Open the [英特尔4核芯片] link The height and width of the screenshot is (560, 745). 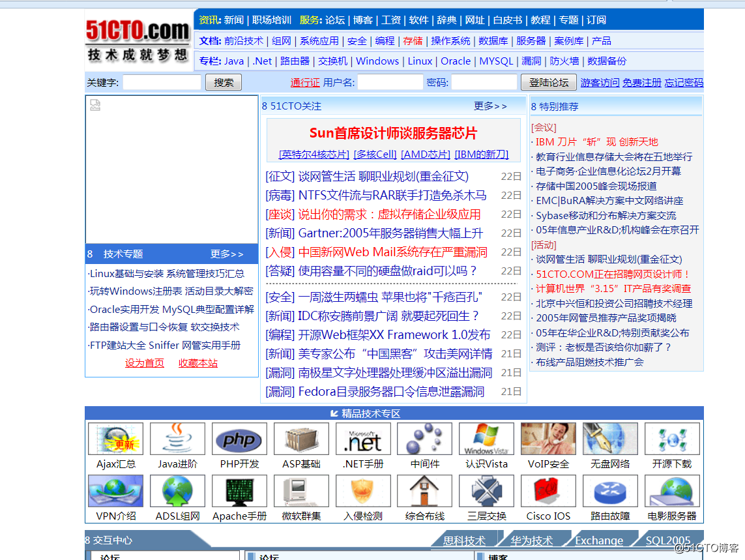click(314, 154)
